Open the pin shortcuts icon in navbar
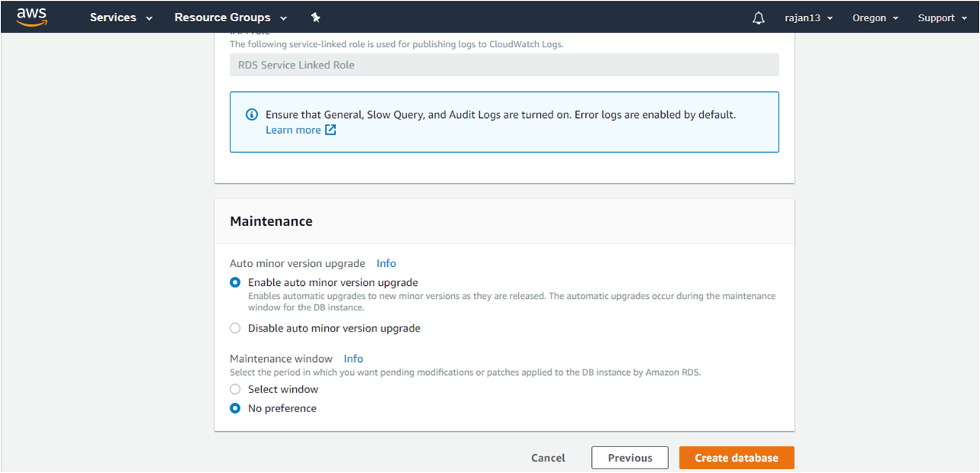The image size is (980, 473). [x=316, y=17]
